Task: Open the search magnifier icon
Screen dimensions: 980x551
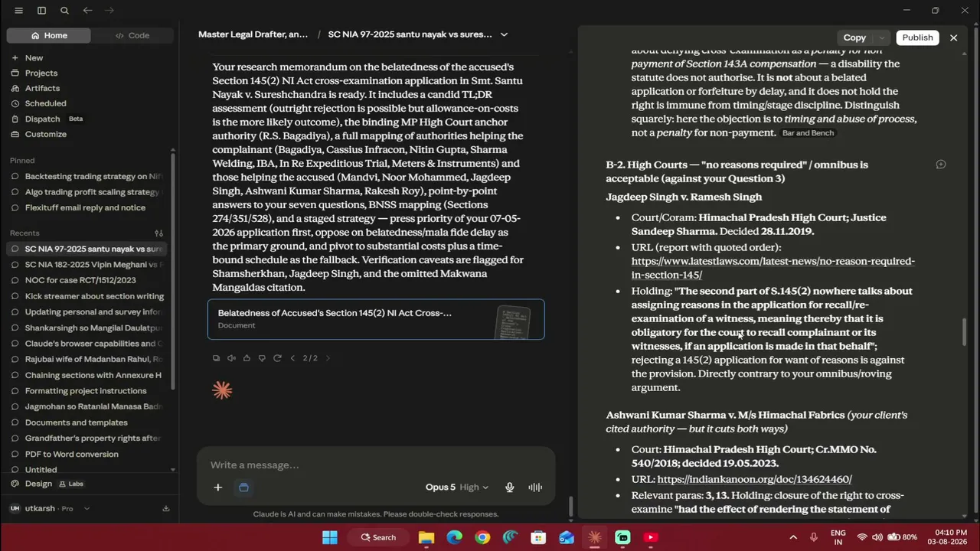Action: 64,11
